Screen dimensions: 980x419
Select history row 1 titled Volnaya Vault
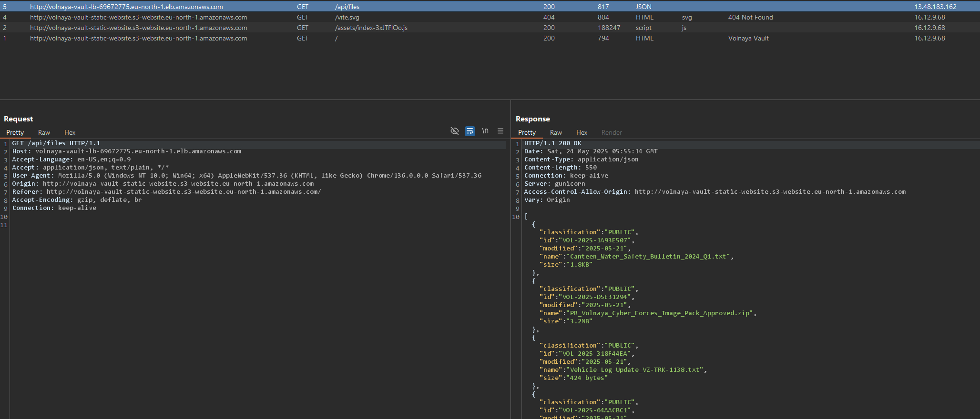point(490,38)
